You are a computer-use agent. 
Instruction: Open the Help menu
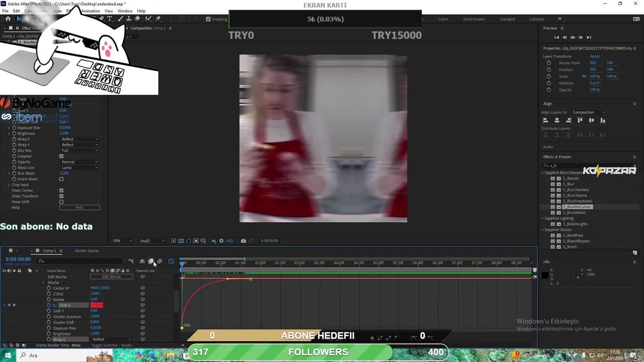(141, 11)
